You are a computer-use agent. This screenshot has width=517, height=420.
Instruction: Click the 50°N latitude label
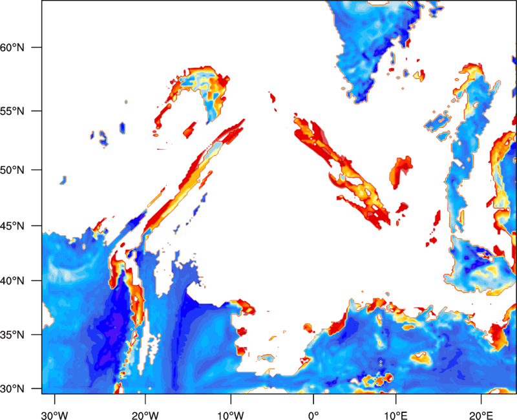pyautogui.click(x=12, y=170)
